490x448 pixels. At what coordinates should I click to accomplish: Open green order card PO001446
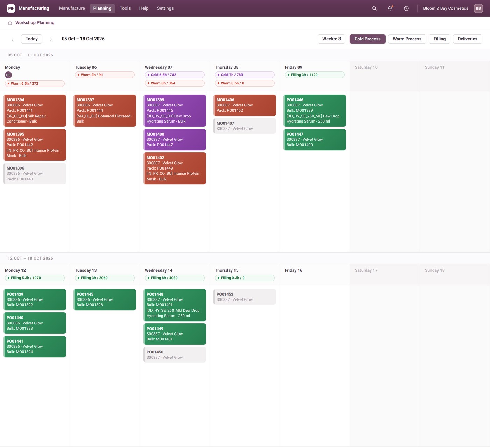coord(315,111)
